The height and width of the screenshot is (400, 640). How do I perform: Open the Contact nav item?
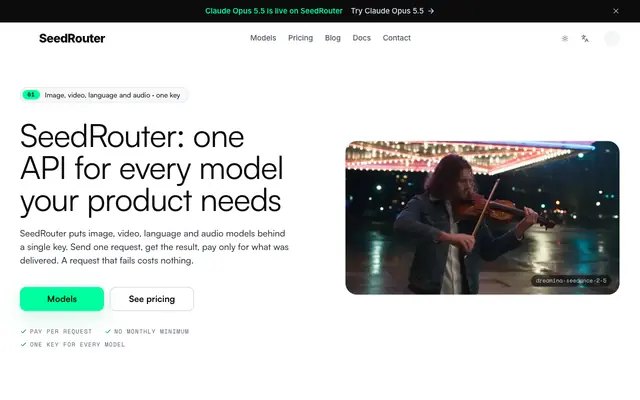click(x=396, y=38)
